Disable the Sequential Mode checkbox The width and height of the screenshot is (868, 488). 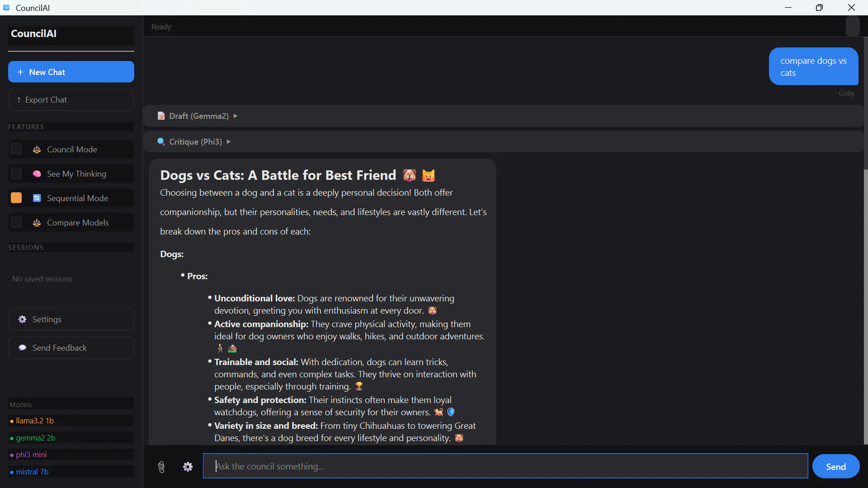[x=16, y=198]
